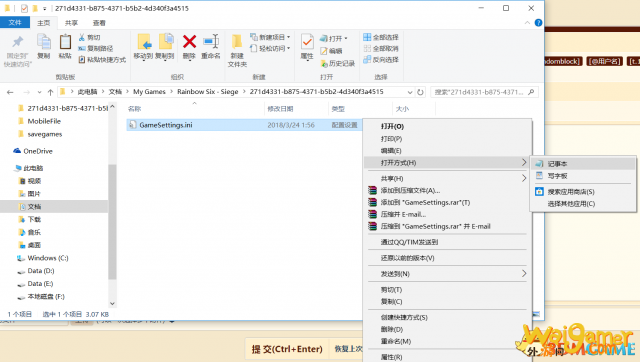Select Data (E:) drive in navigation pane

click(x=40, y=284)
